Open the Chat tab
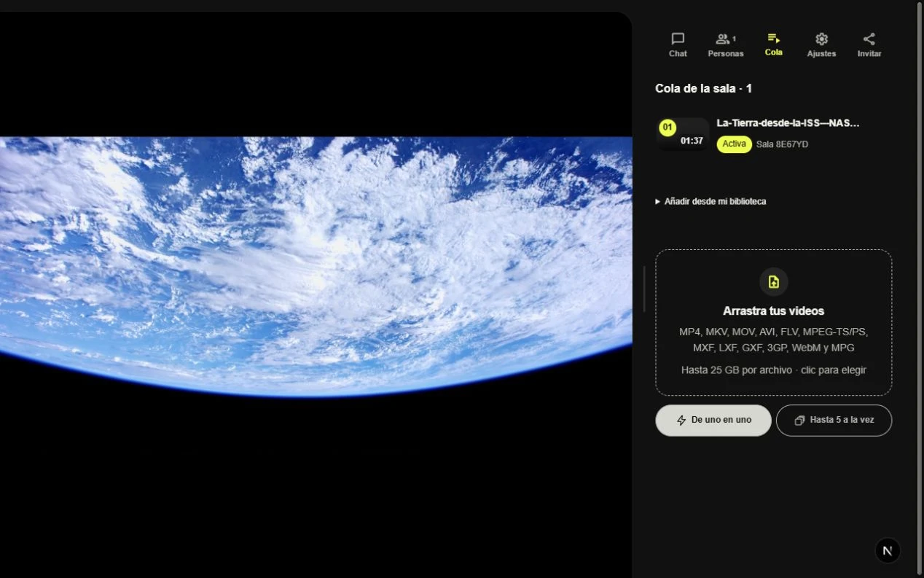924x578 pixels. tap(678, 44)
